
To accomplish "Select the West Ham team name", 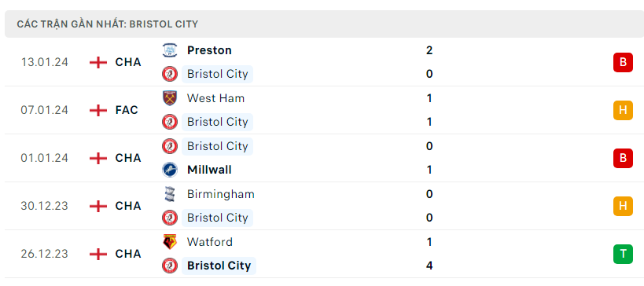I will click(215, 98).
